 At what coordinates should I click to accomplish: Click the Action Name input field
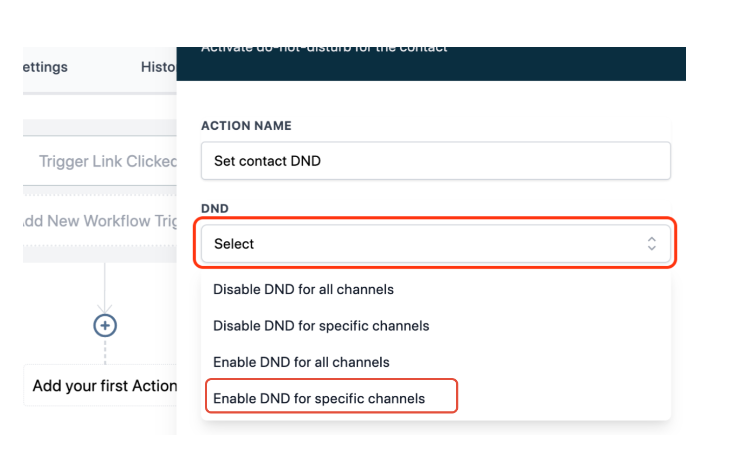tap(435, 161)
